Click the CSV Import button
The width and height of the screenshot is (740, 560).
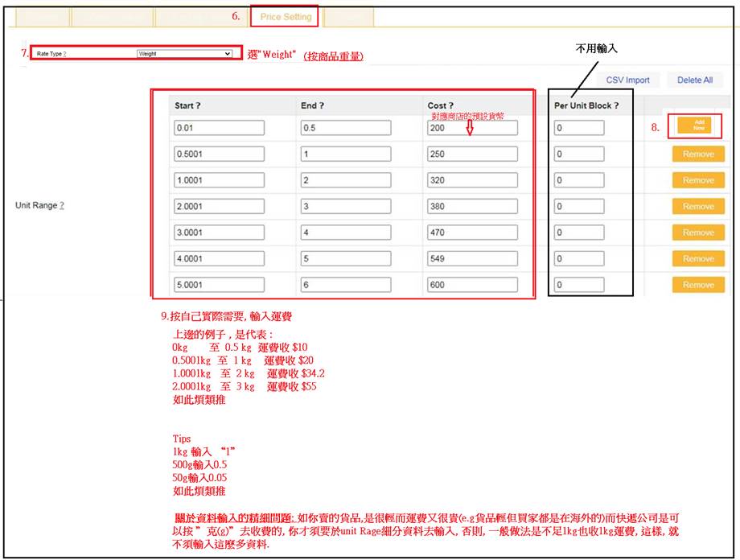tap(627, 80)
